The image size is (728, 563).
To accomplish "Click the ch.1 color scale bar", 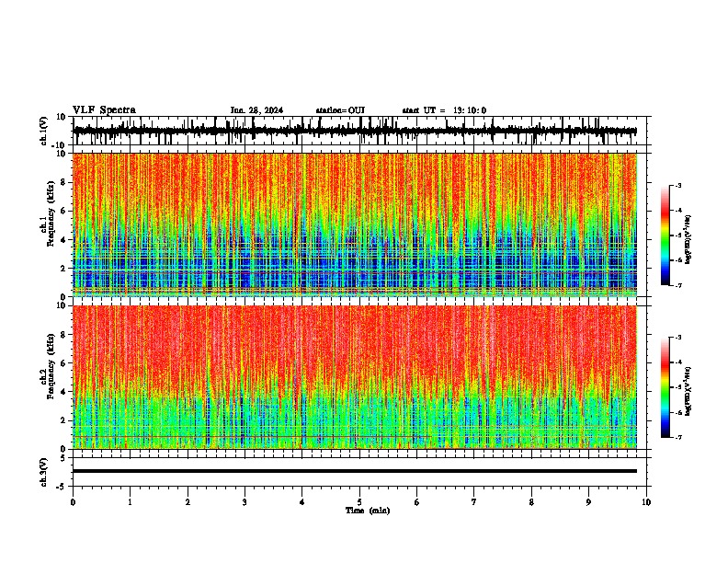I will click(x=665, y=235).
